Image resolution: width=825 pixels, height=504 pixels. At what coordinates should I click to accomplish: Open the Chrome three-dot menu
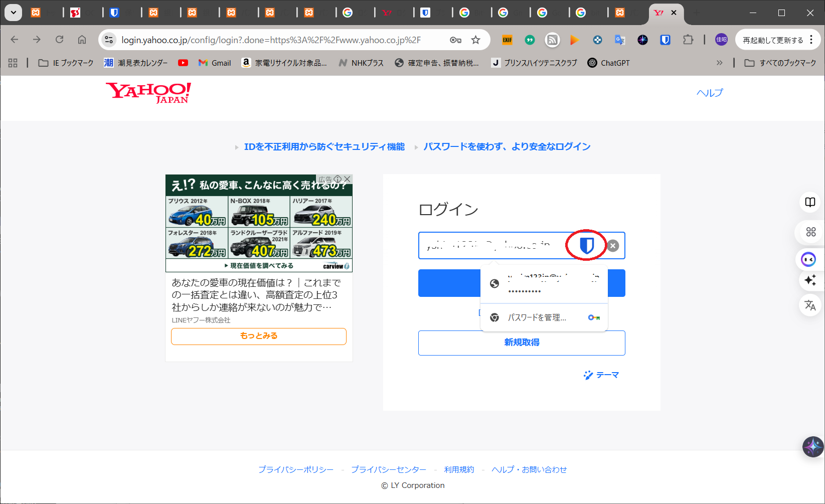(x=811, y=40)
